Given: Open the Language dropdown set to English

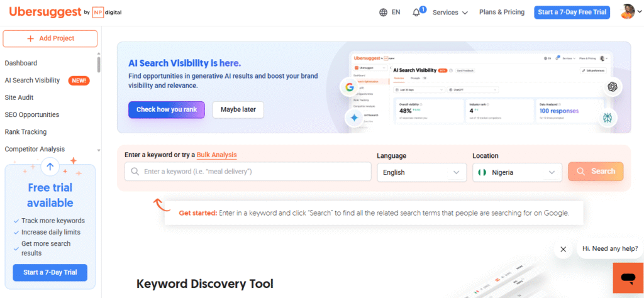Looking at the screenshot, I should coord(421,172).
